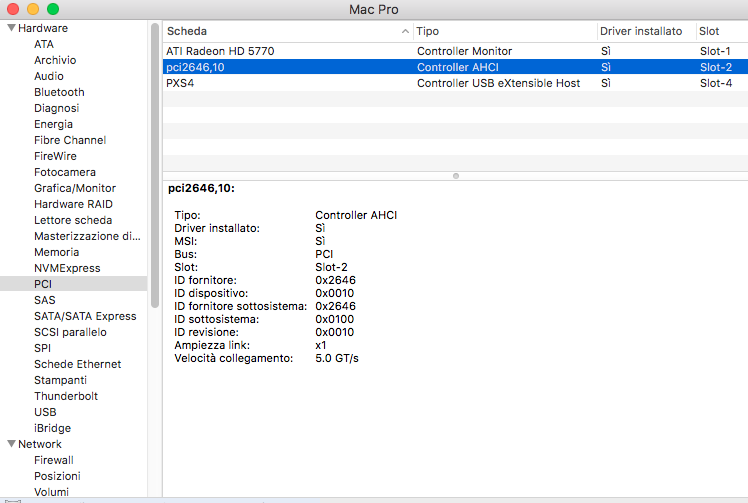Sort by Driver installato column header
Viewport: 748px width, 503px height.
pos(646,31)
